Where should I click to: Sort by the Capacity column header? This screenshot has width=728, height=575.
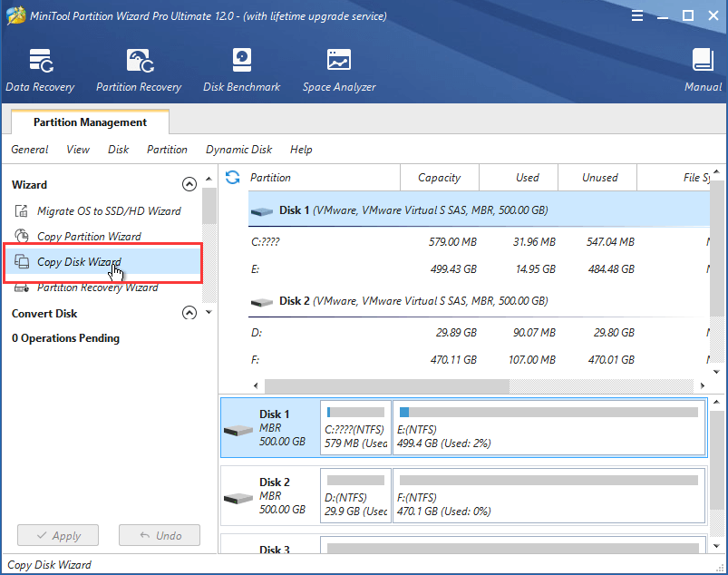[x=439, y=178]
